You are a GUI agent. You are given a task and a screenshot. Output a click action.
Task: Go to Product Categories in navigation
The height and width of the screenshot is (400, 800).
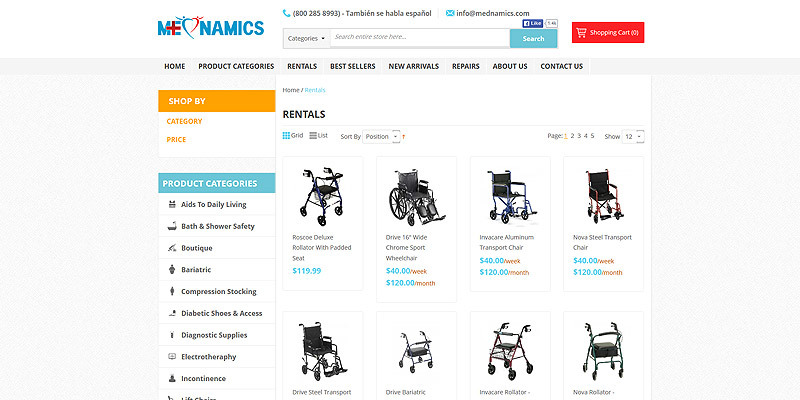coord(236,66)
